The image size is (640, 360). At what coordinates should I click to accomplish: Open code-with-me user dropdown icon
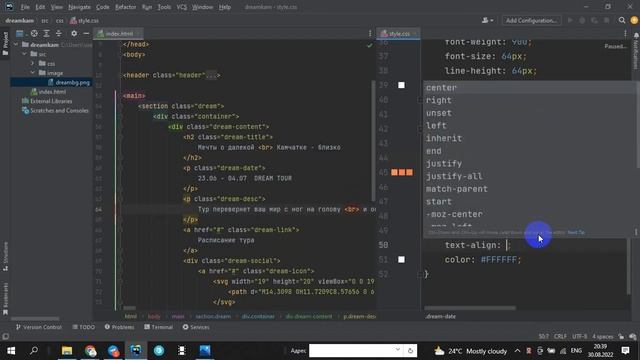point(487,20)
